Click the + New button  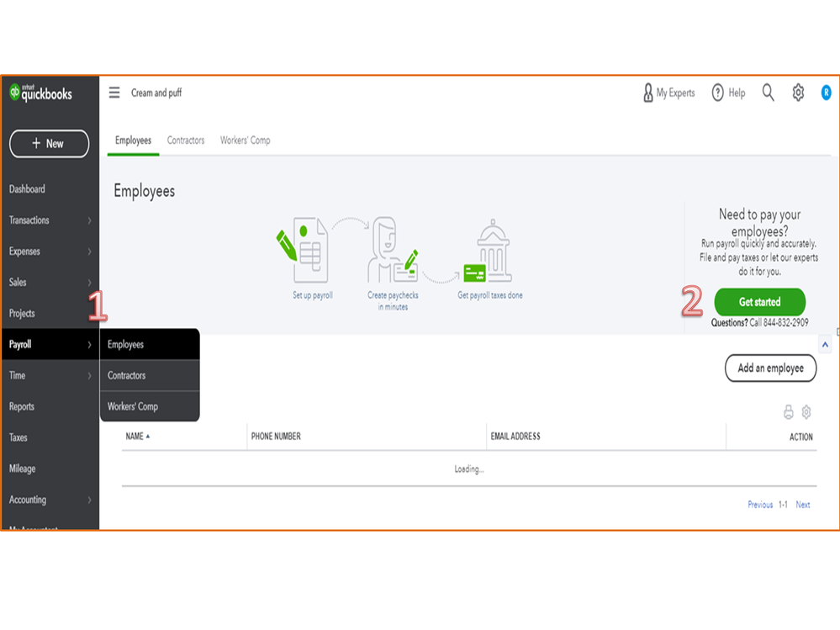pyautogui.click(x=50, y=144)
